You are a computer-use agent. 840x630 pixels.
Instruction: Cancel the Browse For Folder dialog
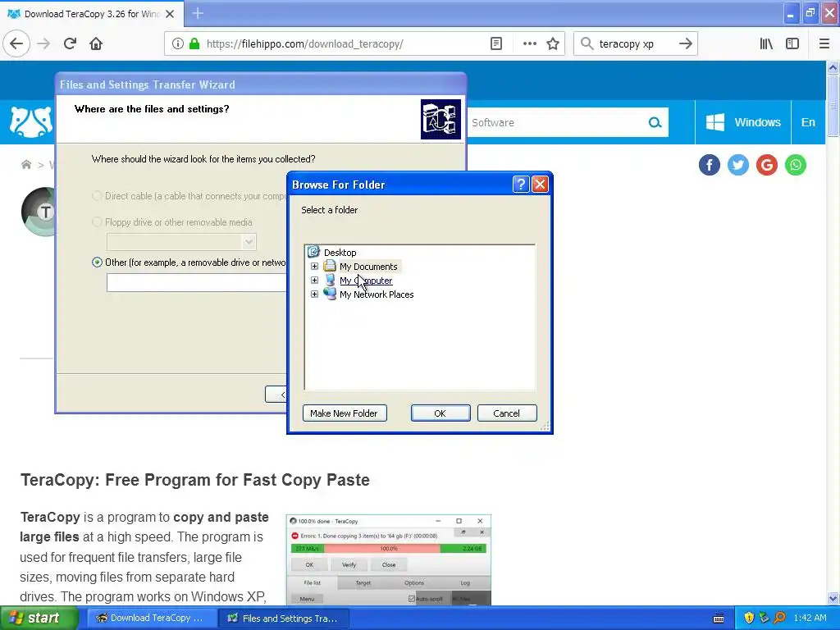tap(507, 413)
